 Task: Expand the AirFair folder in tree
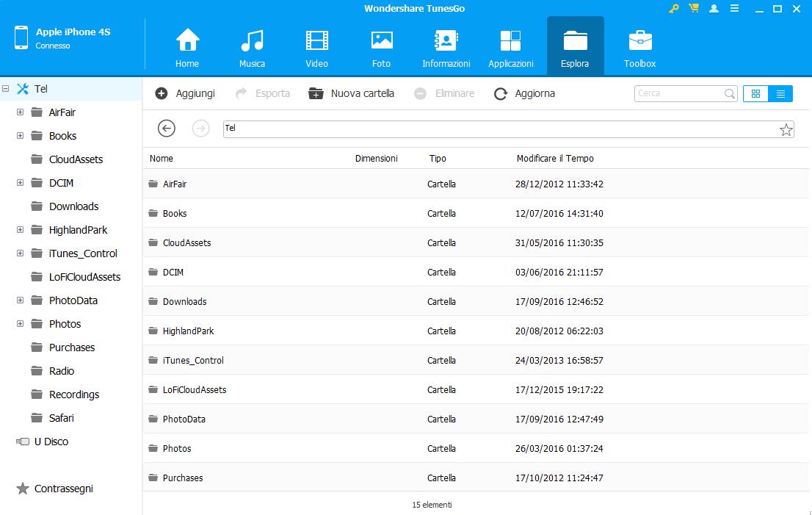(20, 112)
